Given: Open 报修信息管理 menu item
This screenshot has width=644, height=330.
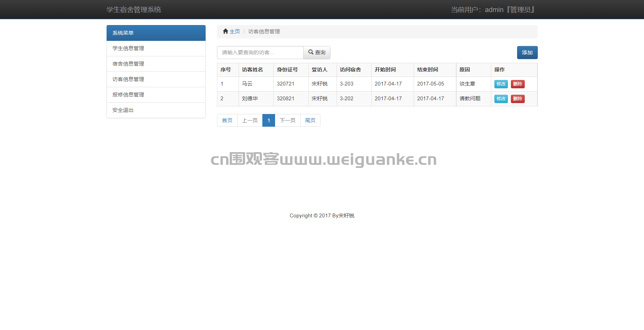Looking at the screenshot, I should point(156,95).
